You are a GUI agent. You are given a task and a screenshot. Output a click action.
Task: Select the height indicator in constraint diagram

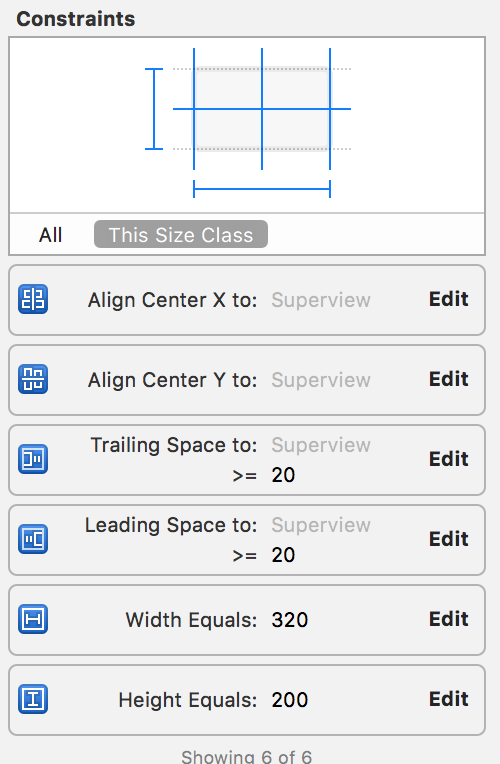[154, 109]
